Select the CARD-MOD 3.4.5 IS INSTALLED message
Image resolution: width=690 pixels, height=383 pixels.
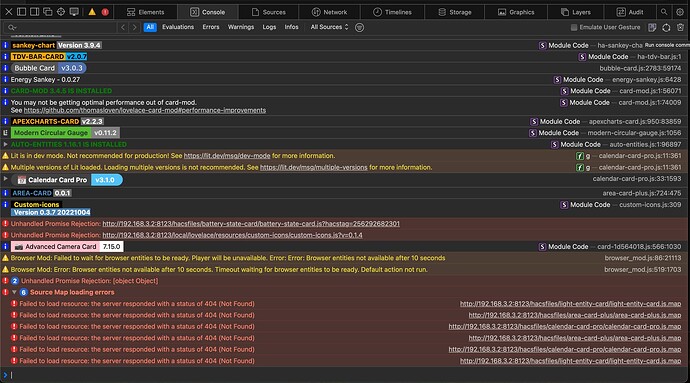pos(61,91)
